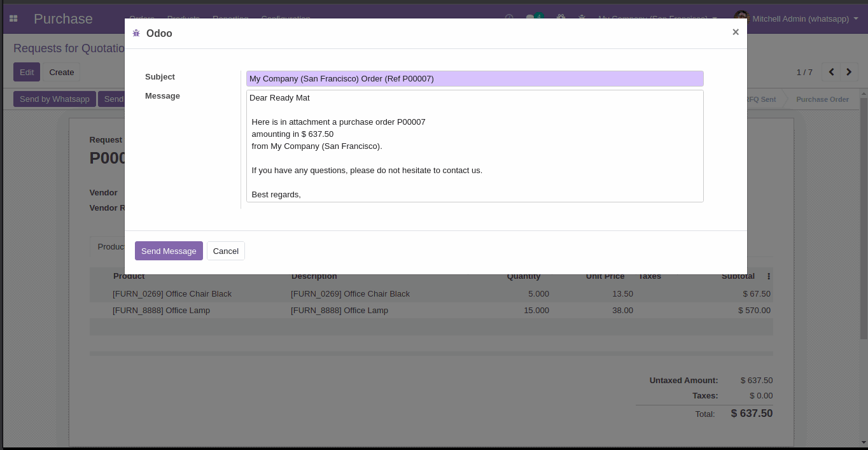Click the page vertical scrollbar
Viewport: 868px width, 450px height.
[x=863, y=223]
